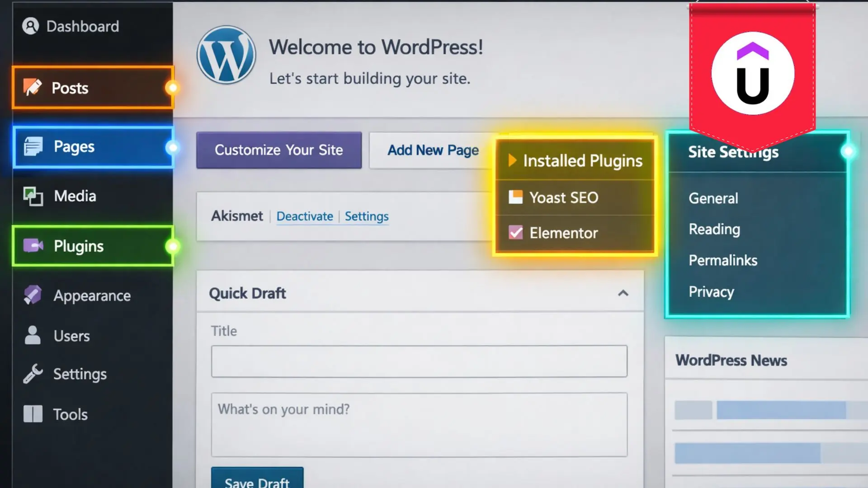Open Tools using its sidebar icon

32,413
